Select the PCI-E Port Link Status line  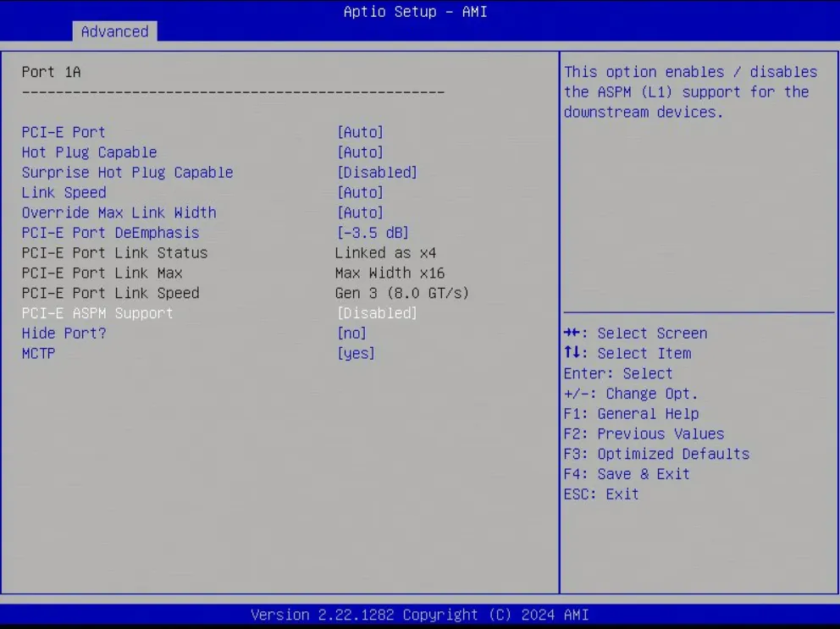(x=111, y=253)
